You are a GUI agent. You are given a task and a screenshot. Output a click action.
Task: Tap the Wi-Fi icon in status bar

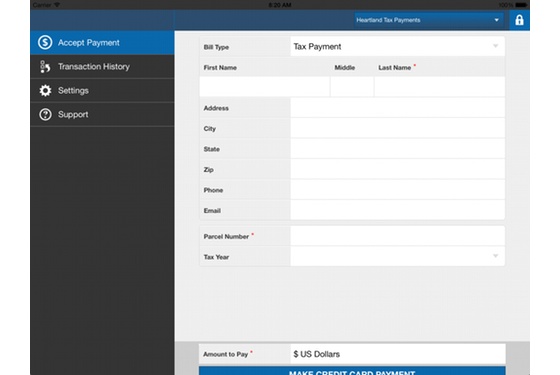coord(57,5)
